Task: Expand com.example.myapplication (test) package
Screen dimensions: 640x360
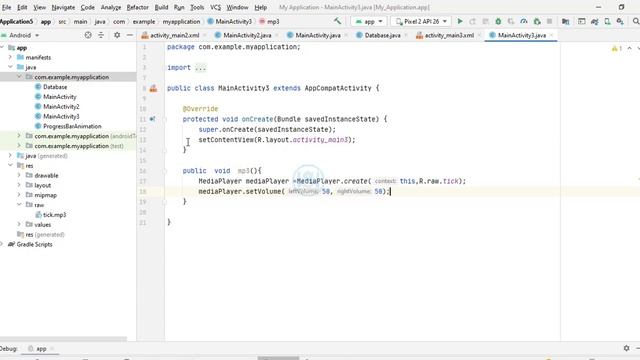Action: 19,146
